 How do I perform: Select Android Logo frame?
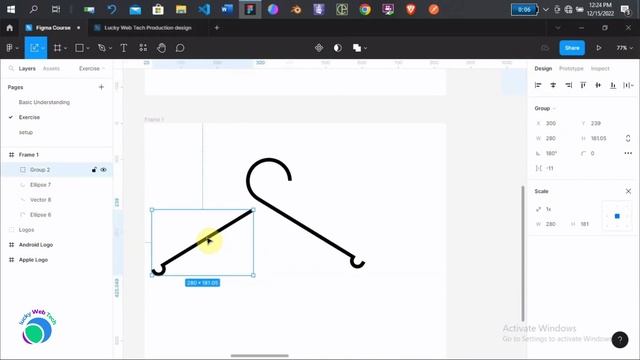click(36, 245)
